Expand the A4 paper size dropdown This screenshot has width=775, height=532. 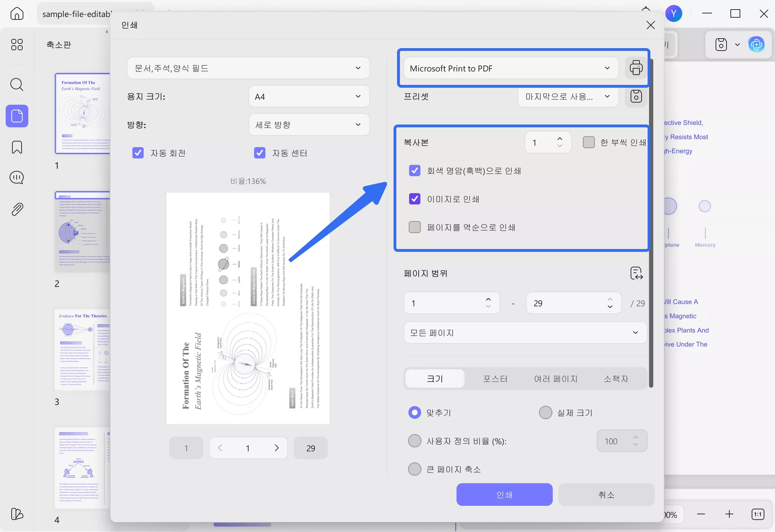pos(309,97)
